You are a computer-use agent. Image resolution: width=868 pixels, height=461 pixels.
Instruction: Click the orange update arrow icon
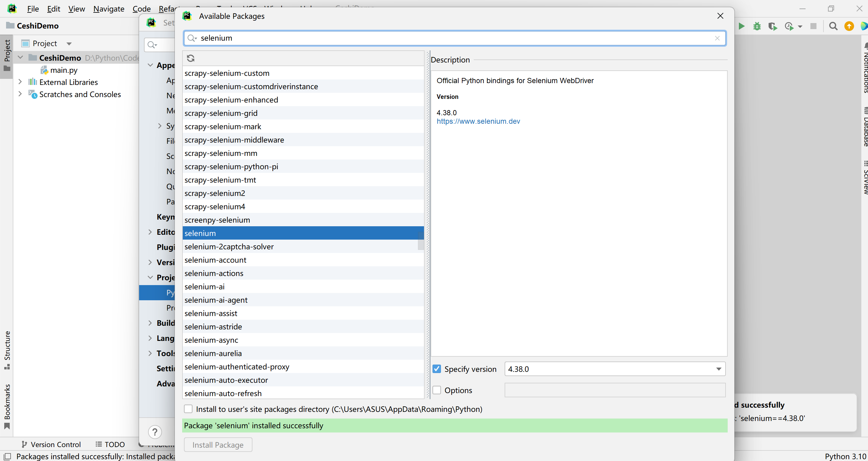(849, 26)
